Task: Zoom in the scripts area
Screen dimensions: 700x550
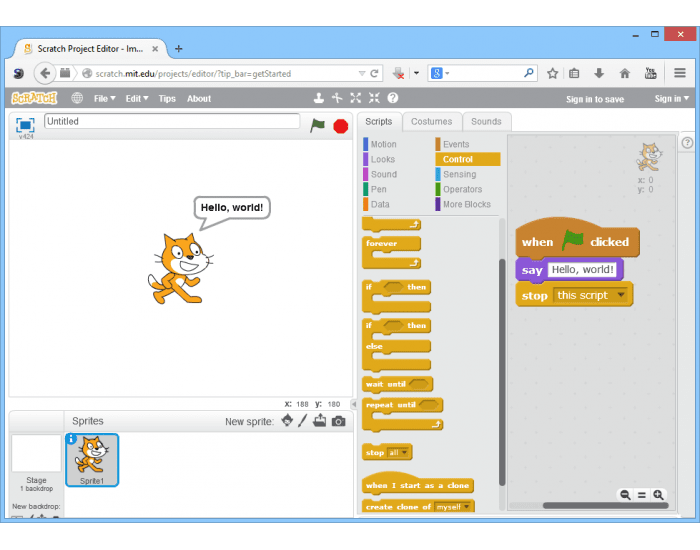Action: tap(658, 495)
